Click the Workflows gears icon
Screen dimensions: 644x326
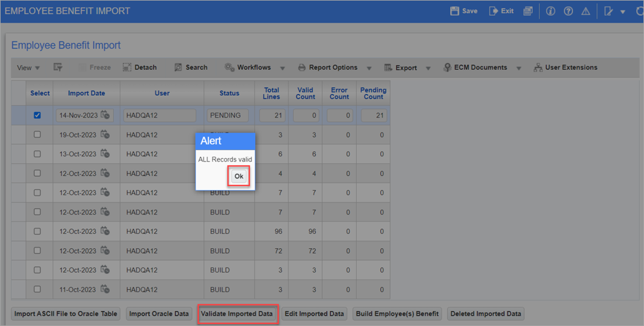coord(229,67)
